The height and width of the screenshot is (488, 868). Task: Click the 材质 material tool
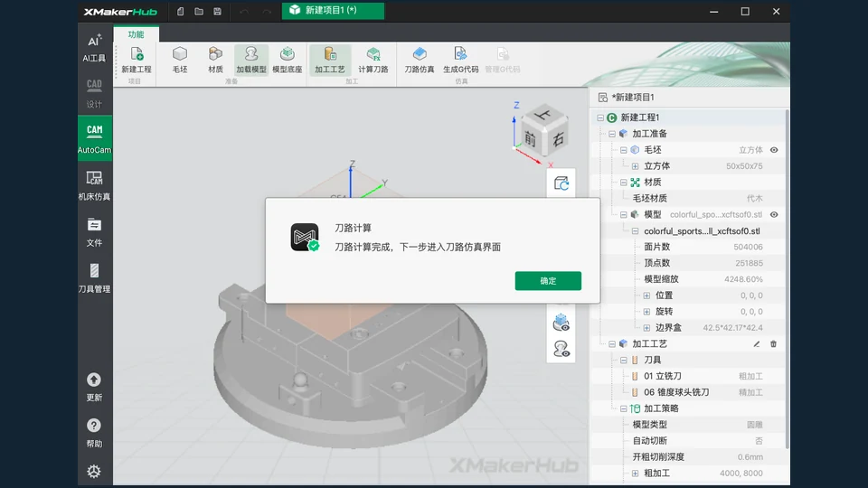coord(215,61)
